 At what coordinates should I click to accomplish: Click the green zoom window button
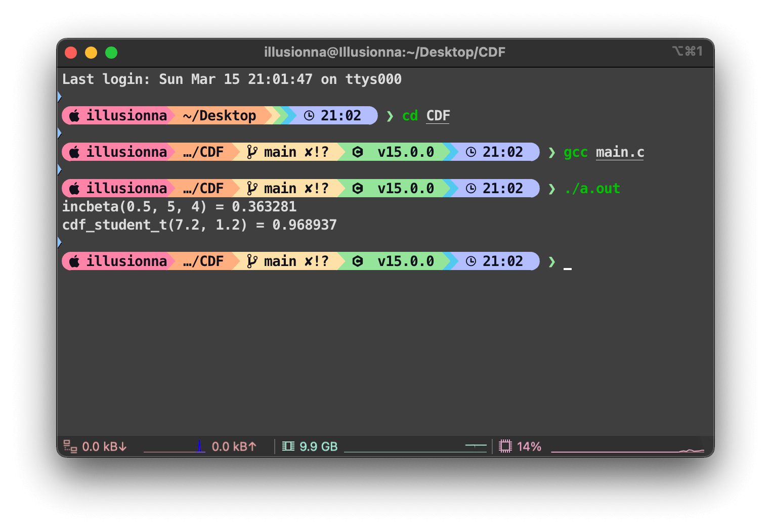click(111, 53)
